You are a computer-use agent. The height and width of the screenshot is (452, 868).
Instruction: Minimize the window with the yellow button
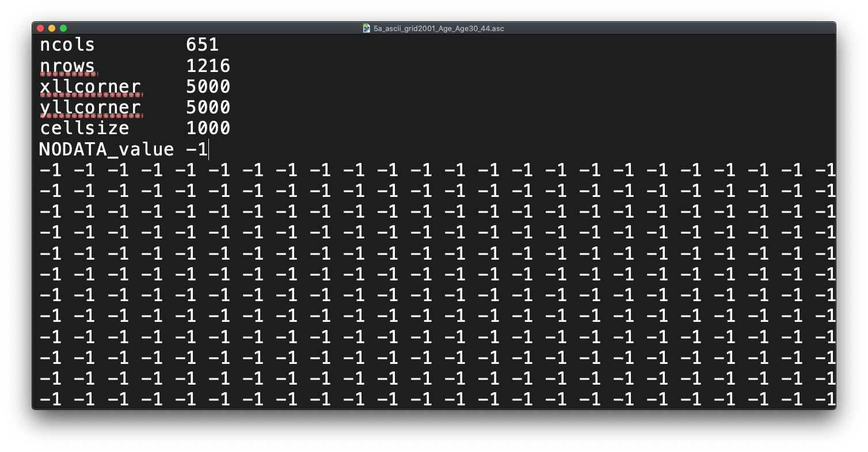(x=52, y=28)
